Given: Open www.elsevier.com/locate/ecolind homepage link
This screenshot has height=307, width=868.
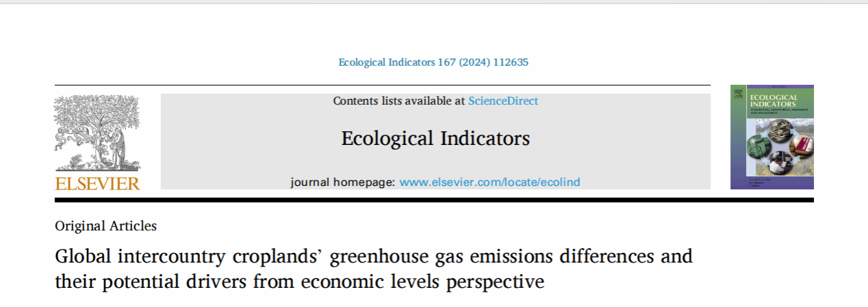Looking at the screenshot, I should [489, 182].
